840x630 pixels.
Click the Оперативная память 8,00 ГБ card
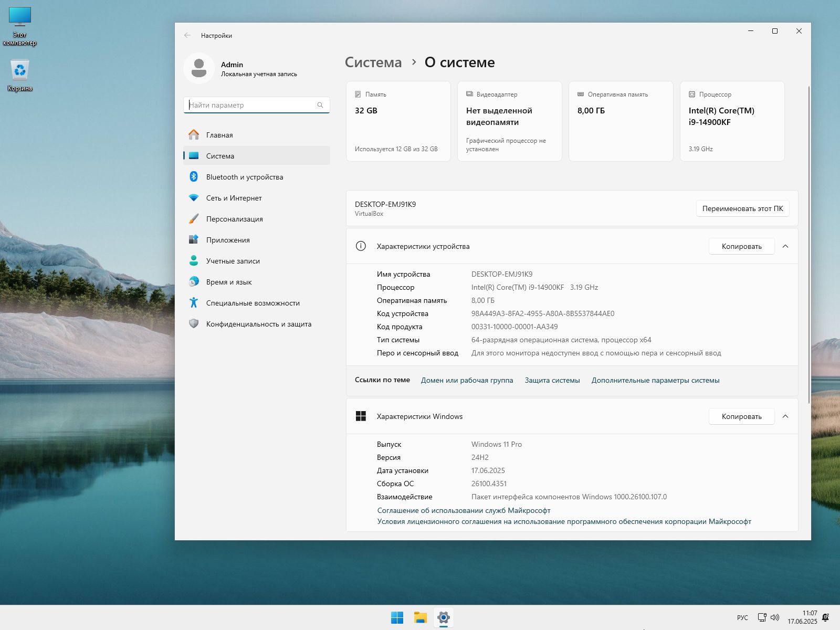621,121
